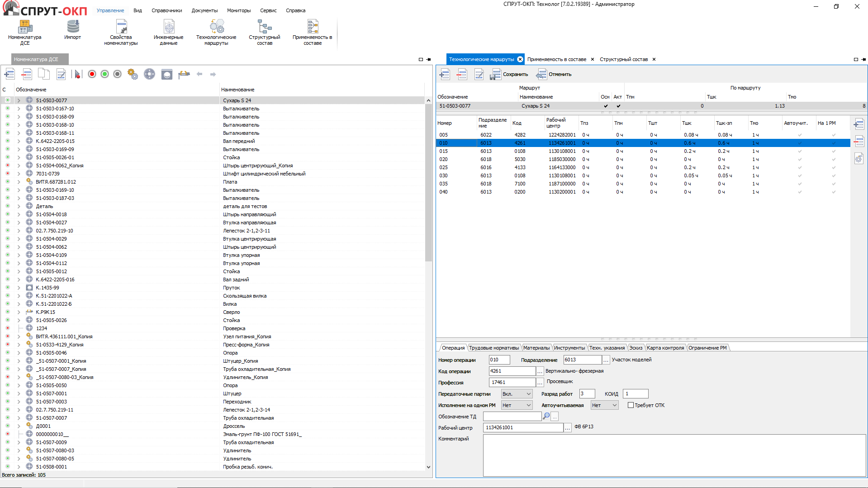Toggle Акт checkmark for route 51-0503-0077
868x488 pixels.
618,106
